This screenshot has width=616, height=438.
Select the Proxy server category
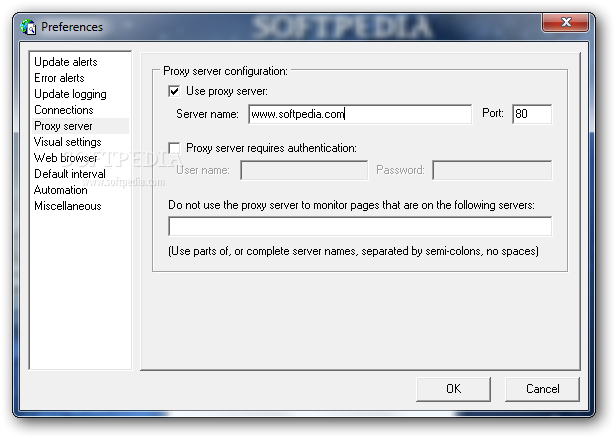coord(80,126)
